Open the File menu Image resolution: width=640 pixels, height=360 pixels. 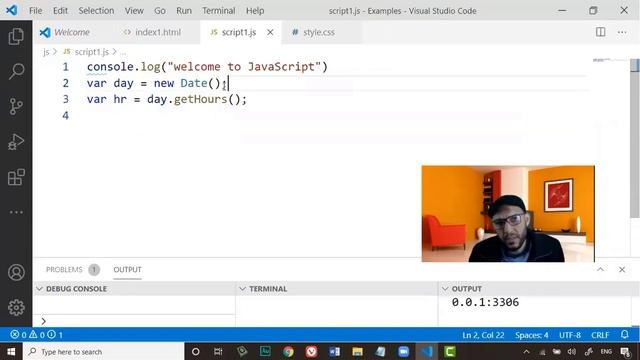pyautogui.click(x=36, y=11)
